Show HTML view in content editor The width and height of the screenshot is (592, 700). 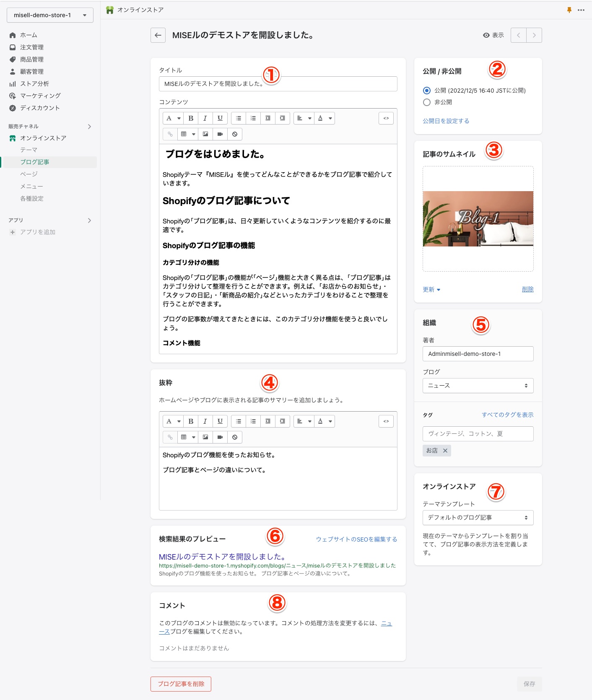[386, 118]
